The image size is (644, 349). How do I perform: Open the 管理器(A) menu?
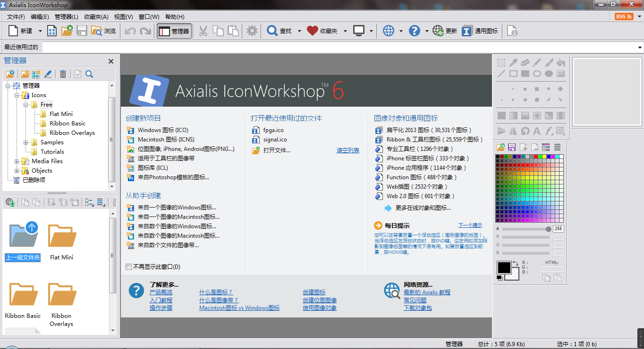67,17
